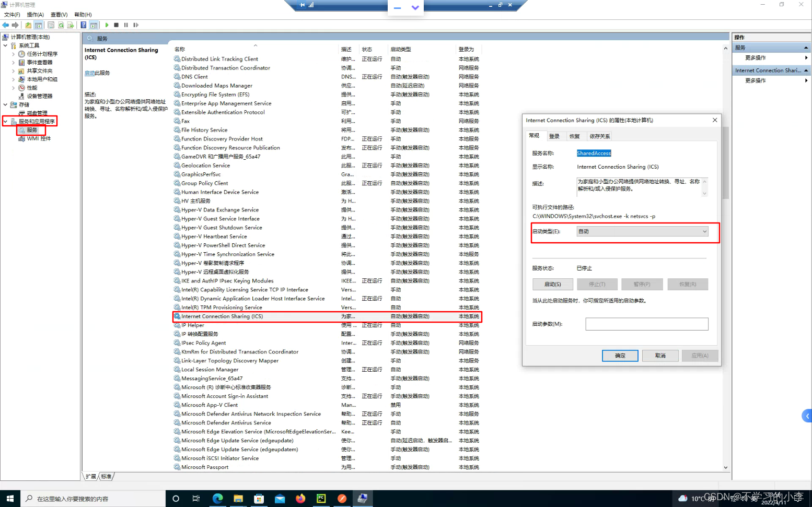The image size is (812, 507).
Task: Select Internet Connection Sharing (ICS) row
Action: pyautogui.click(x=327, y=316)
